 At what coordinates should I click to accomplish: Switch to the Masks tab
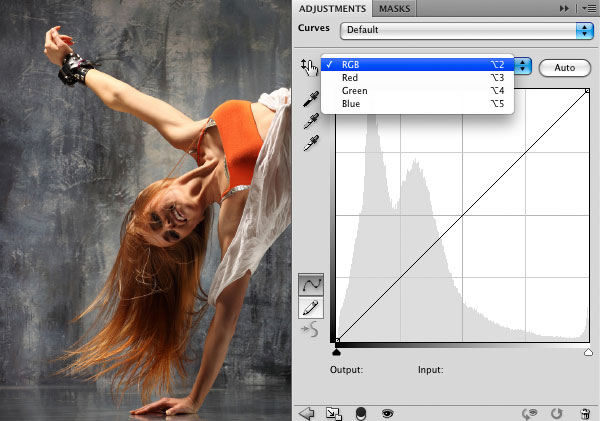click(395, 8)
